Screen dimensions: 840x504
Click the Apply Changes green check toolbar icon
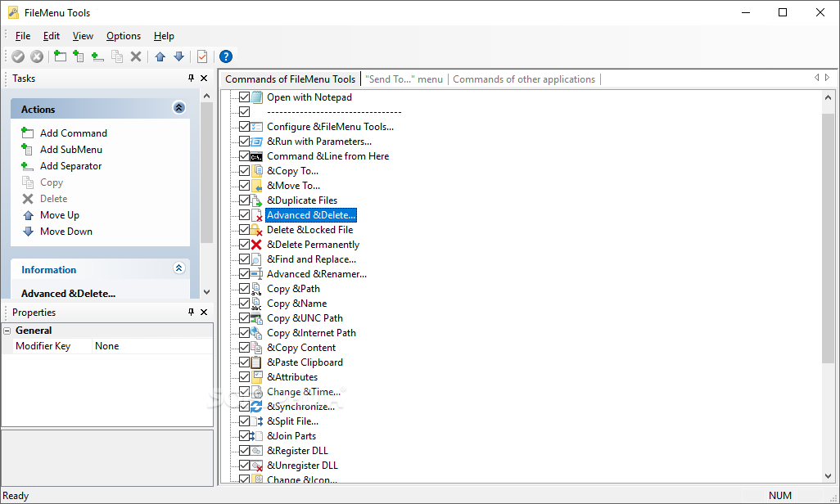coord(18,56)
